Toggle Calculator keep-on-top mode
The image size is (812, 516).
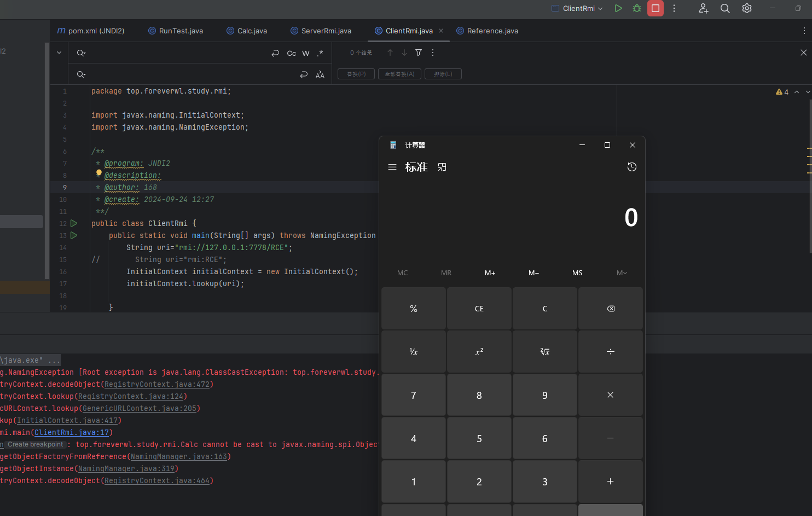(x=442, y=167)
